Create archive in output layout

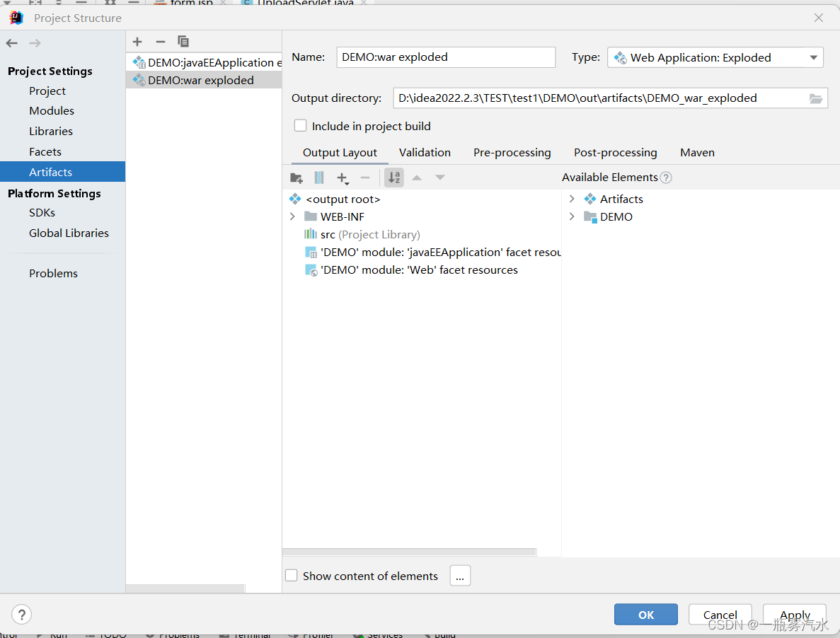pyautogui.click(x=318, y=178)
